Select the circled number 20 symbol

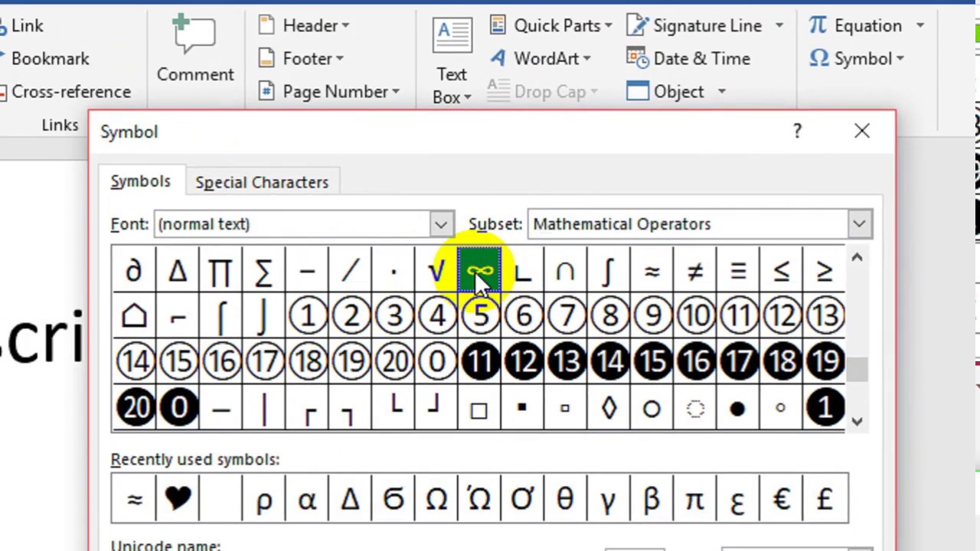click(393, 361)
